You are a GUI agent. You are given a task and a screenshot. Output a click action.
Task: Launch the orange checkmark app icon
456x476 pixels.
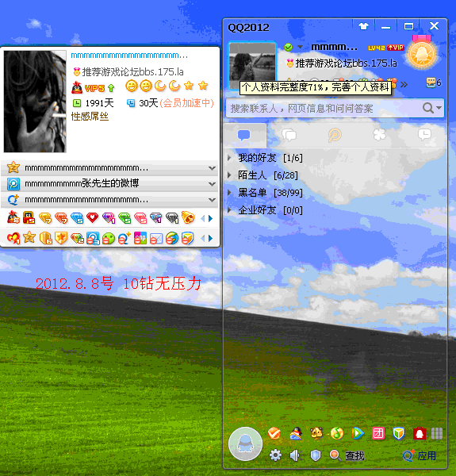(274, 433)
